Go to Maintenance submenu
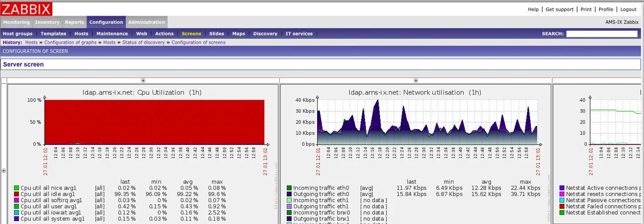Viewport: 644px width, 224px height. pos(112,34)
